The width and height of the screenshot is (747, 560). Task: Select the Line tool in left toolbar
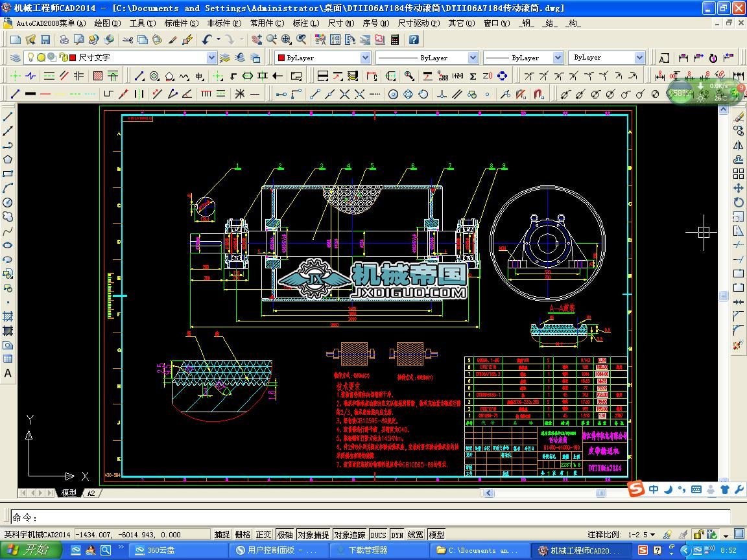tap(8, 117)
